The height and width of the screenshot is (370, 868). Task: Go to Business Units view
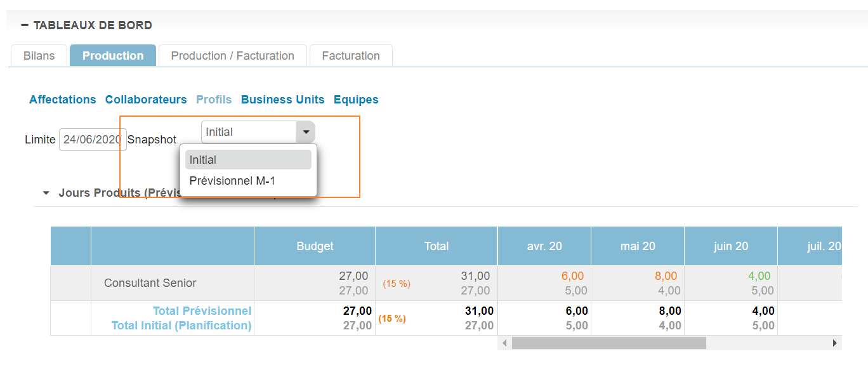282,100
